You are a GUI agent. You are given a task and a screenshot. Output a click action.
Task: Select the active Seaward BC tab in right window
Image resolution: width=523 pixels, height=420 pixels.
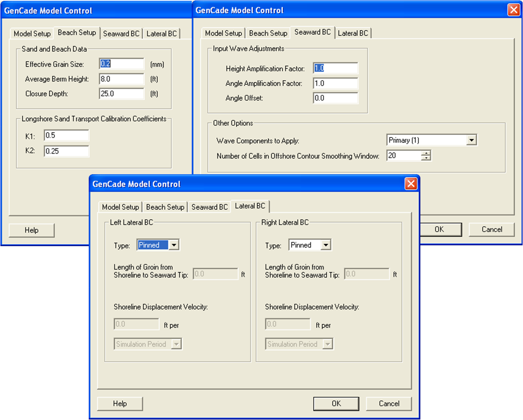click(313, 32)
